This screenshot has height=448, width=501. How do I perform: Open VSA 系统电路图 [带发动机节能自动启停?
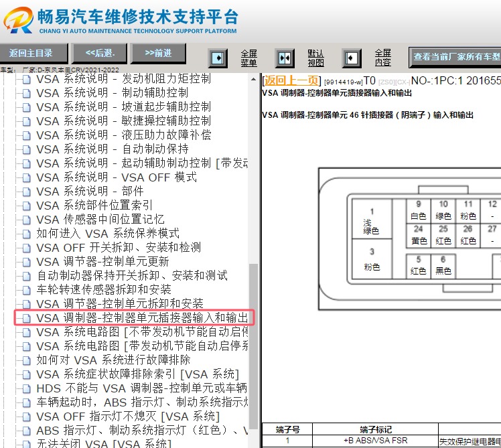[142, 346]
